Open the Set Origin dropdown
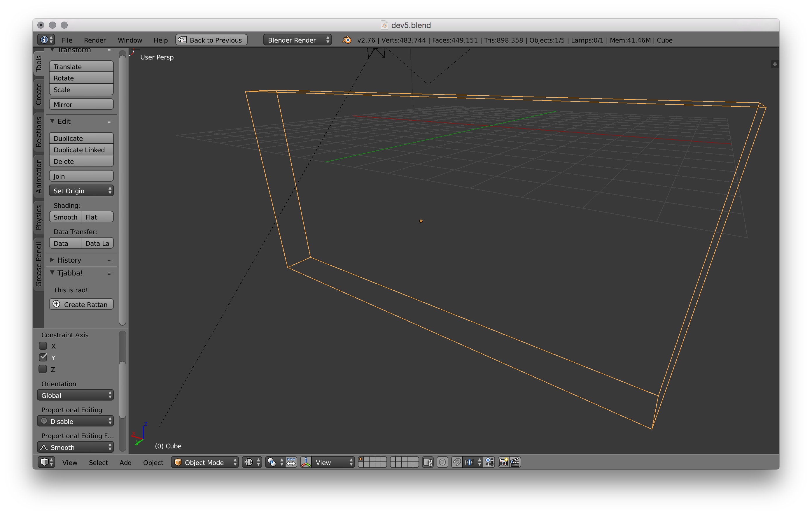This screenshot has width=812, height=516. tap(81, 190)
